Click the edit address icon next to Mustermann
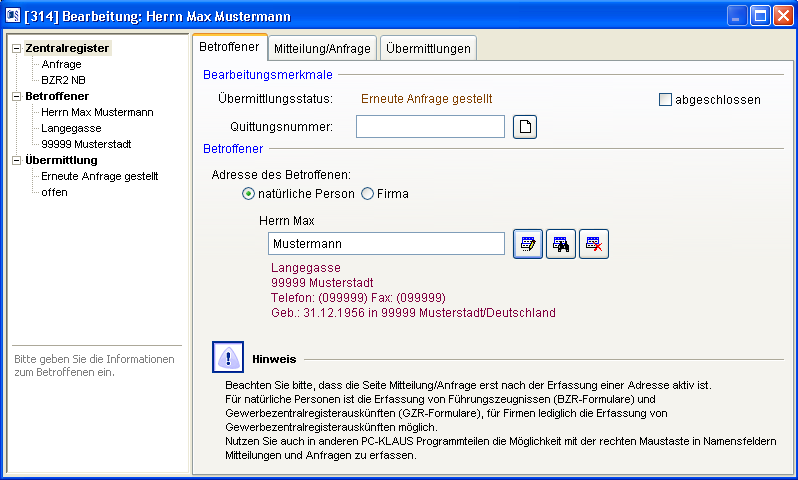798x480 pixels. [528, 243]
